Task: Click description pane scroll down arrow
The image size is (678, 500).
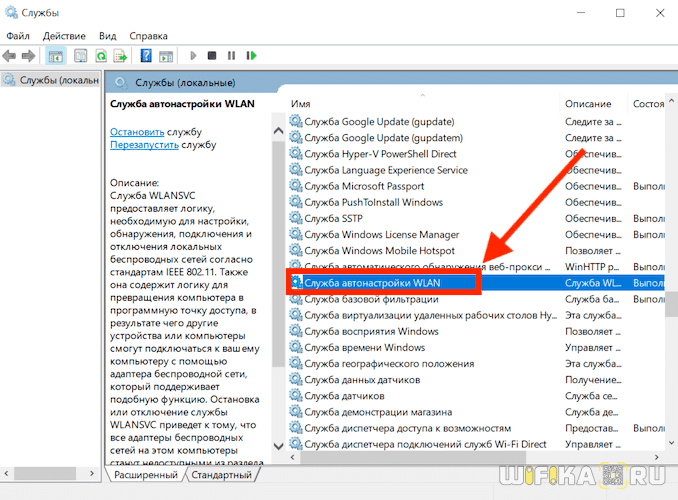Action: click(x=279, y=446)
